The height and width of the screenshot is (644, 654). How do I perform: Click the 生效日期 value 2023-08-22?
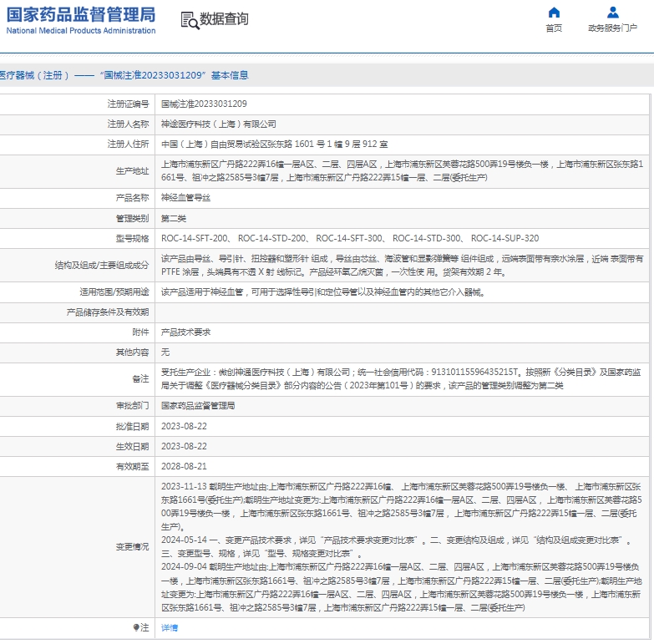[x=184, y=446]
